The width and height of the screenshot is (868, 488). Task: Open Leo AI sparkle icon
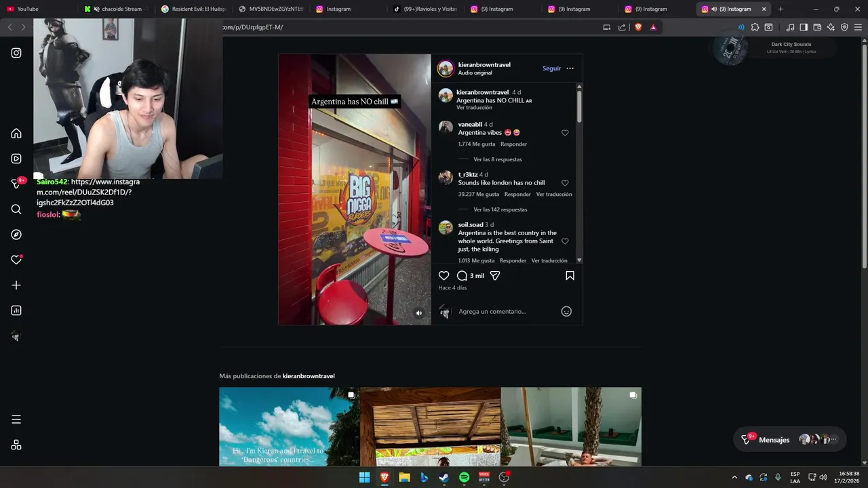831,27
